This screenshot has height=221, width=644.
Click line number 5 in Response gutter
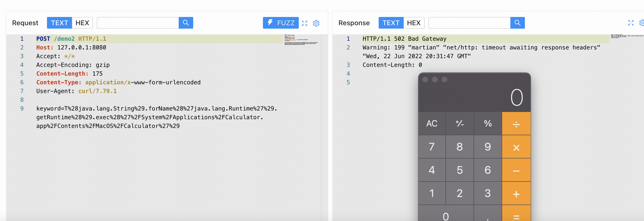348,83
